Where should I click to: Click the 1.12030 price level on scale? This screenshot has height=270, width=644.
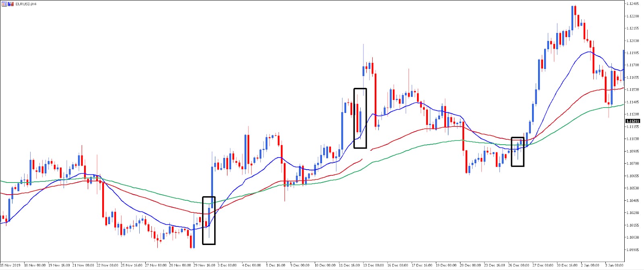point(633,40)
